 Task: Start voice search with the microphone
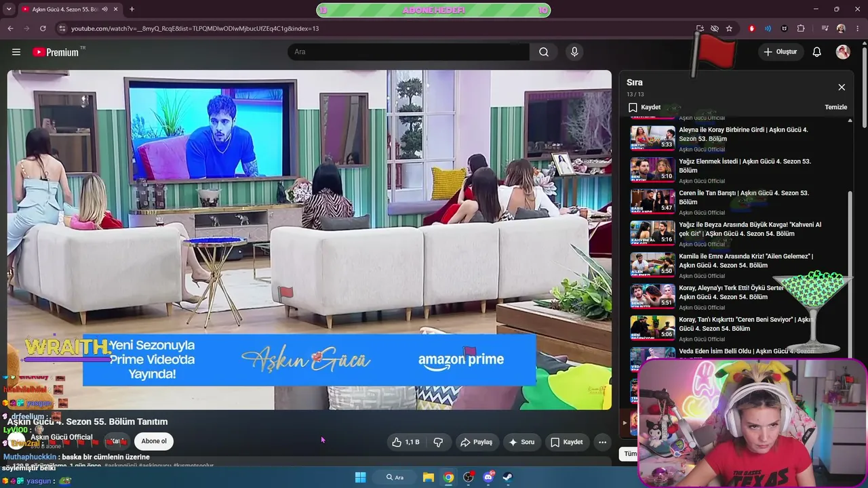574,52
